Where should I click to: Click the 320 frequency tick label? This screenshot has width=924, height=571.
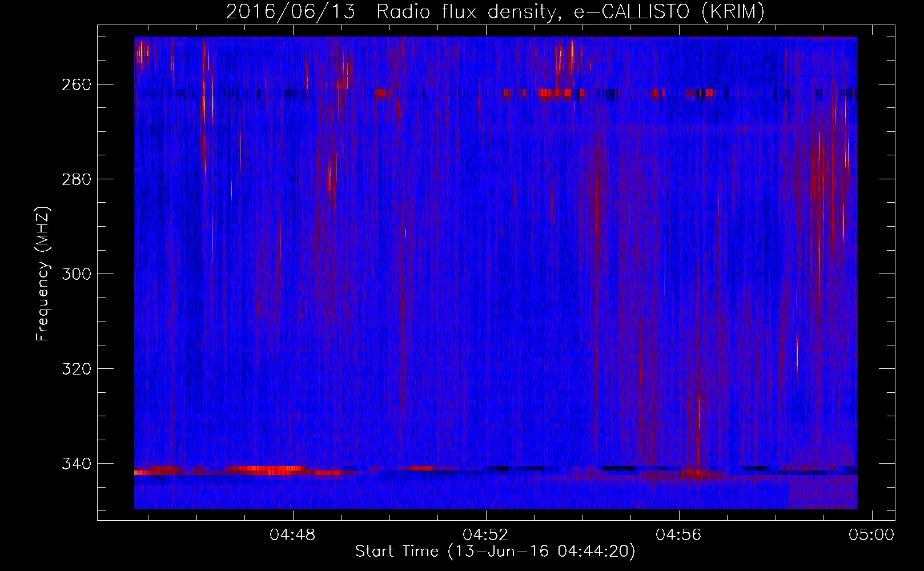pos(75,369)
